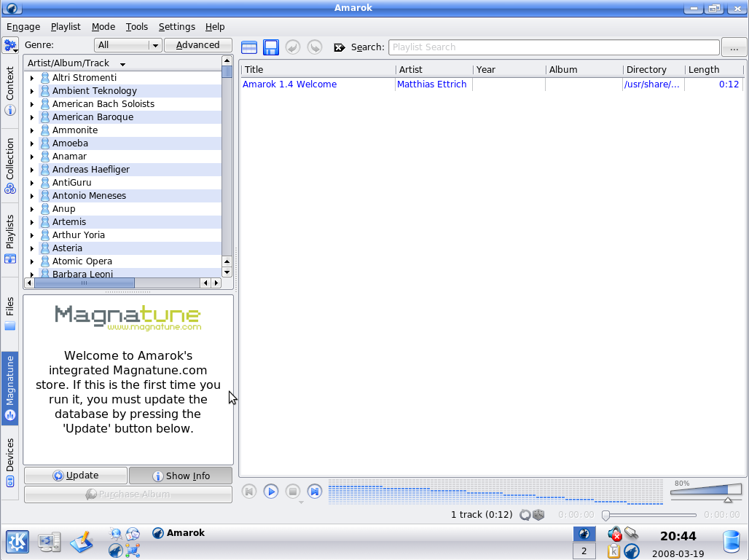Open the Tools menu
This screenshot has width=749, height=560.
point(137,27)
